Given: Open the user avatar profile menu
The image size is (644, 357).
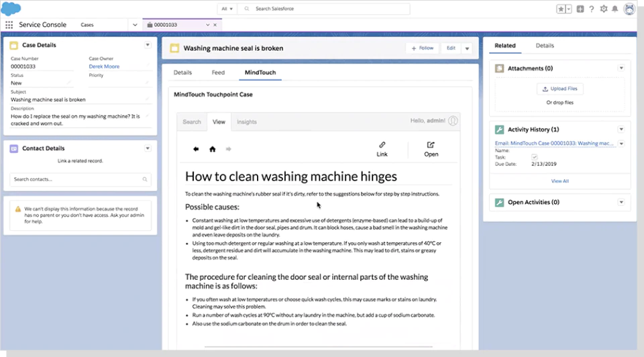Looking at the screenshot, I should [x=629, y=9].
